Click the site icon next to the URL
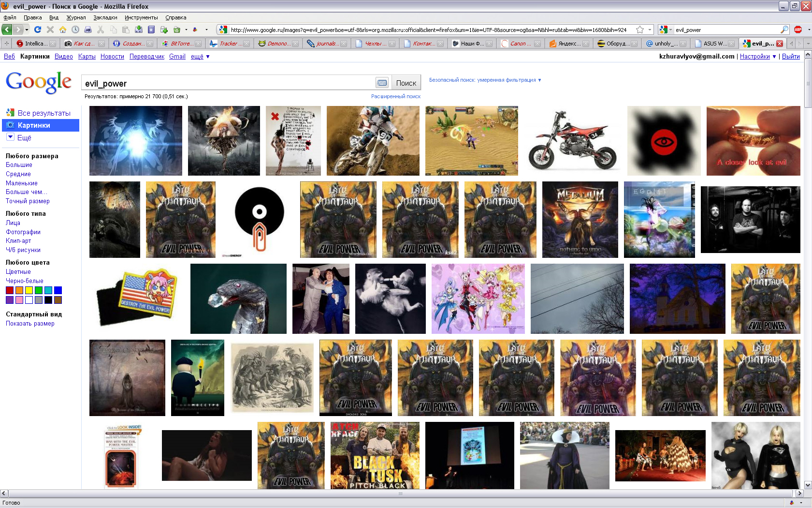This screenshot has height=508, width=812. [x=223, y=30]
